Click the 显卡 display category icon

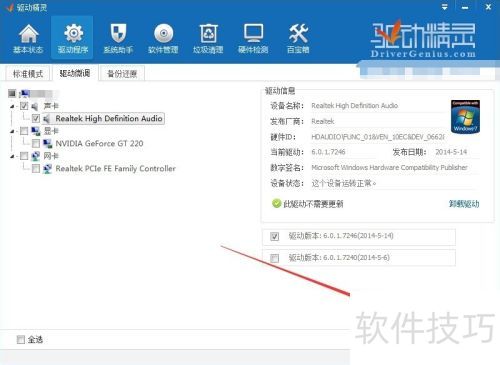(x=35, y=131)
